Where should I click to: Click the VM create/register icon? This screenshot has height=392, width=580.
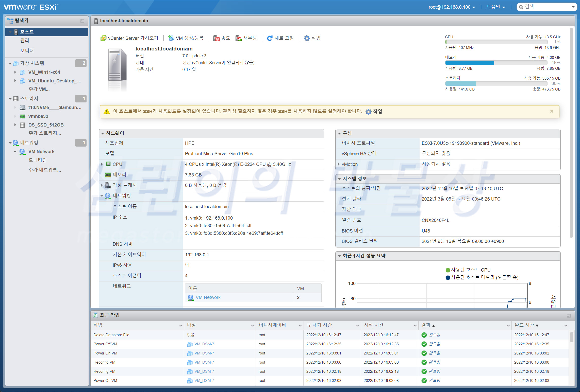[171, 38]
